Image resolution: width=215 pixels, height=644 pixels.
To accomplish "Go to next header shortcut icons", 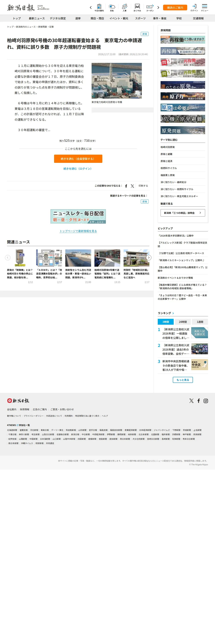I will (158, 8).
